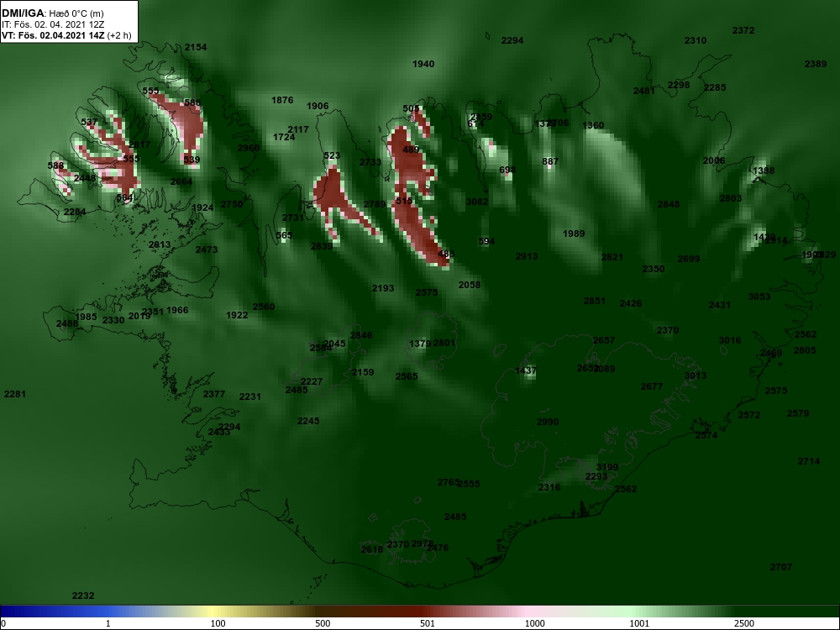Click the map value '3082'
The image size is (840, 630).
(x=477, y=202)
